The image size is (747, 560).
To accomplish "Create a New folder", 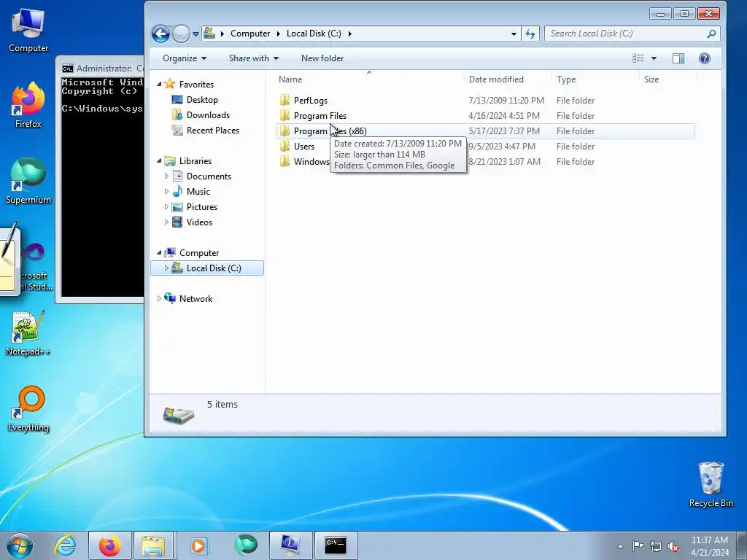I will [x=322, y=58].
